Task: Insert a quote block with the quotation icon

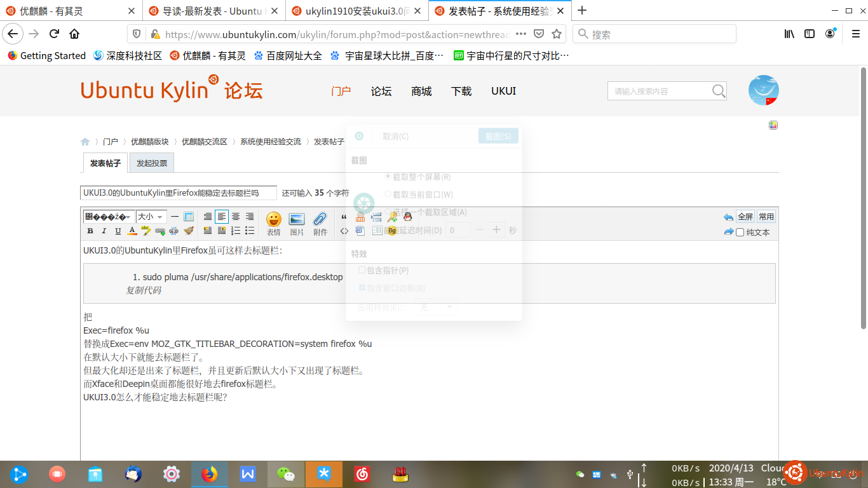Action: click(x=344, y=217)
